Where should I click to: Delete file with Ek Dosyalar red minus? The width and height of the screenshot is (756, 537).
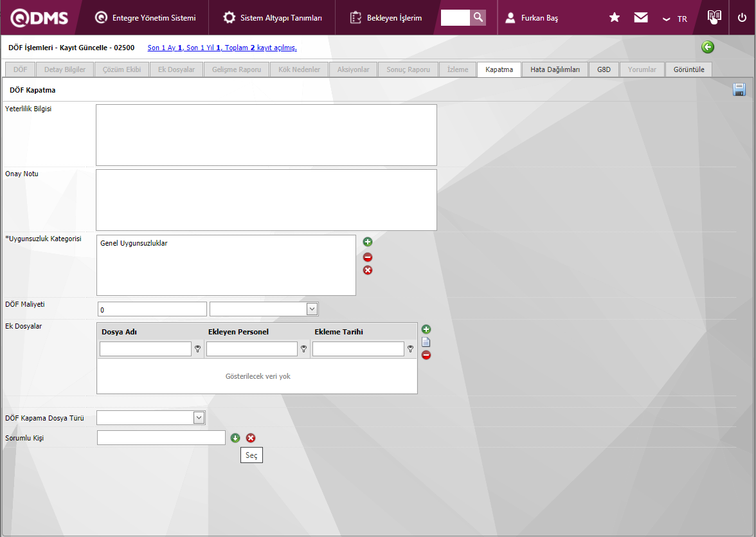[x=426, y=355]
